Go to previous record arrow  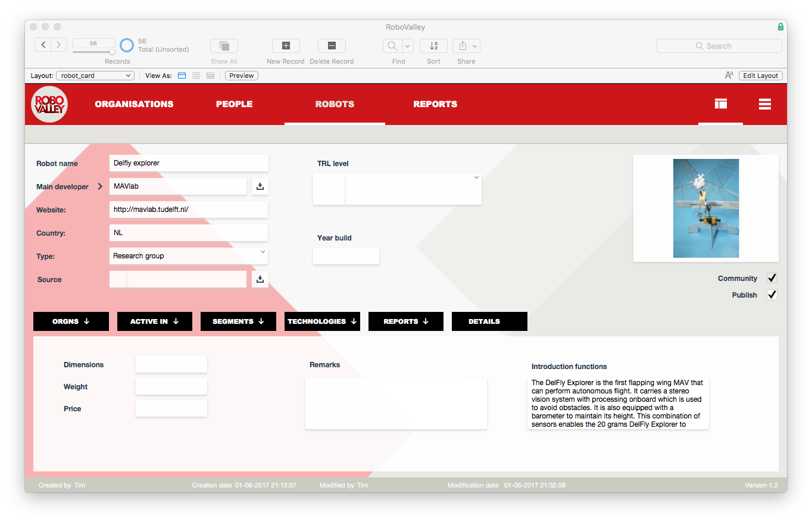click(x=43, y=45)
